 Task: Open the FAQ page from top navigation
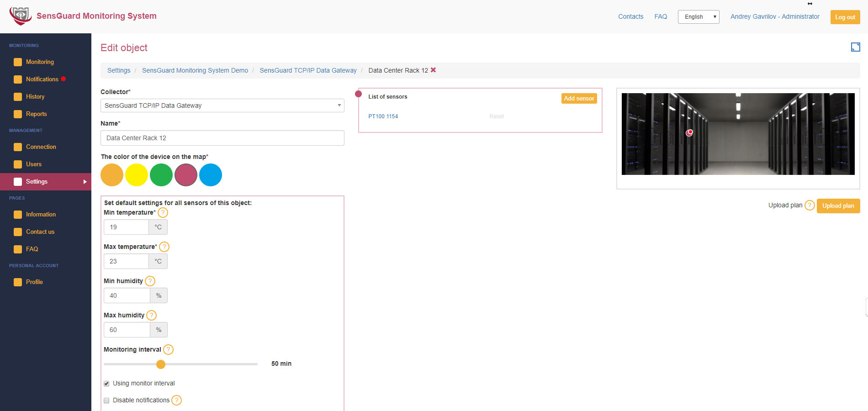[661, 16]
